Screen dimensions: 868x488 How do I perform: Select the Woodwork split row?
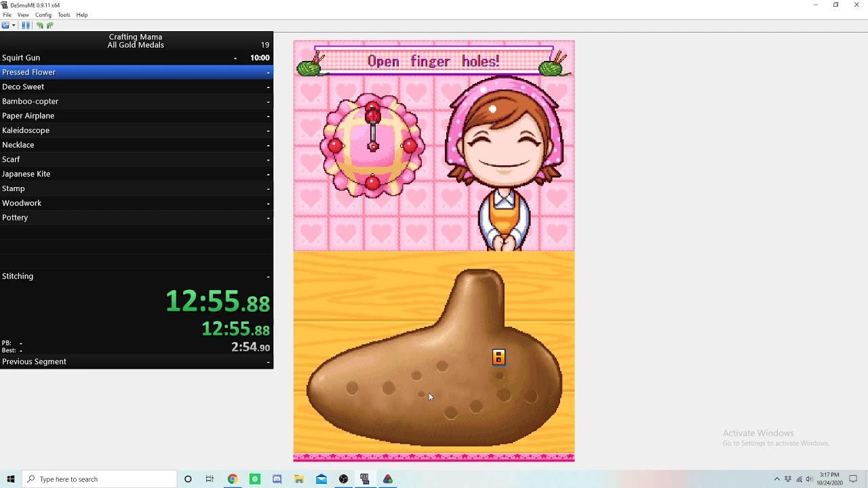pos(136,203)
